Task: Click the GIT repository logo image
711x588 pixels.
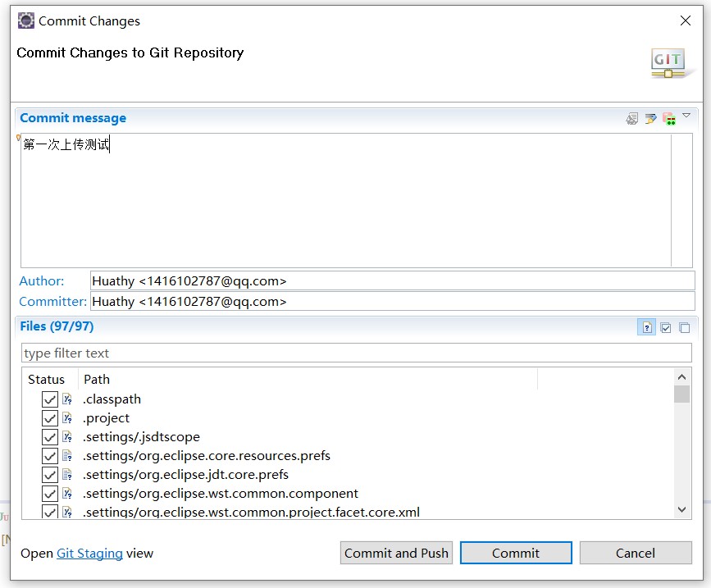Action: click(668, 63)
